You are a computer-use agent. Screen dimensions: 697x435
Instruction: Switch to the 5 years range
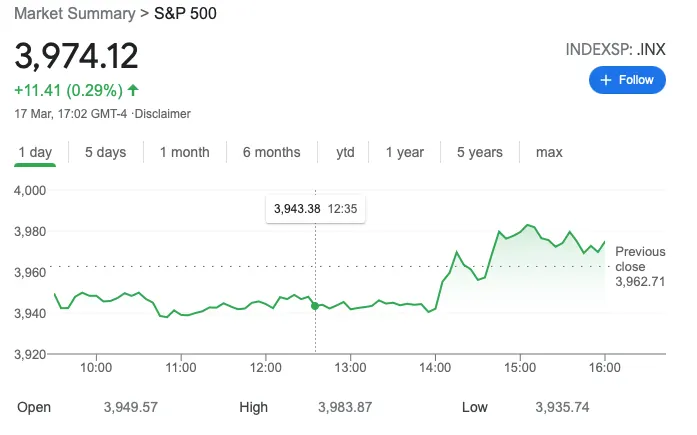(480, 152)
